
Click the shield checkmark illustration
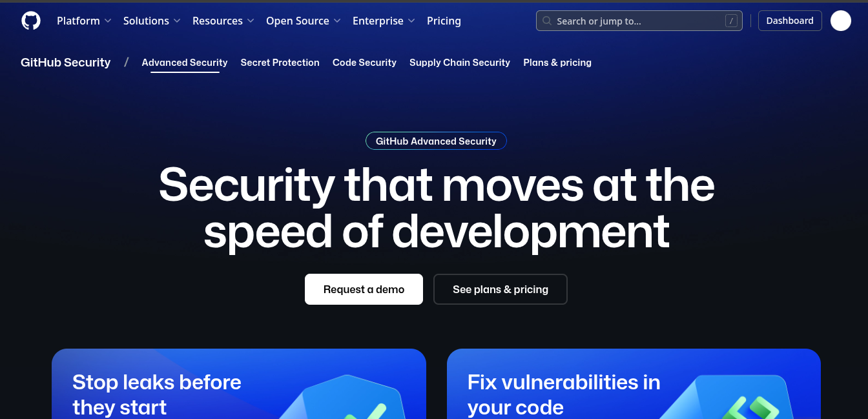pyautogui.click(x=352, y=397)
